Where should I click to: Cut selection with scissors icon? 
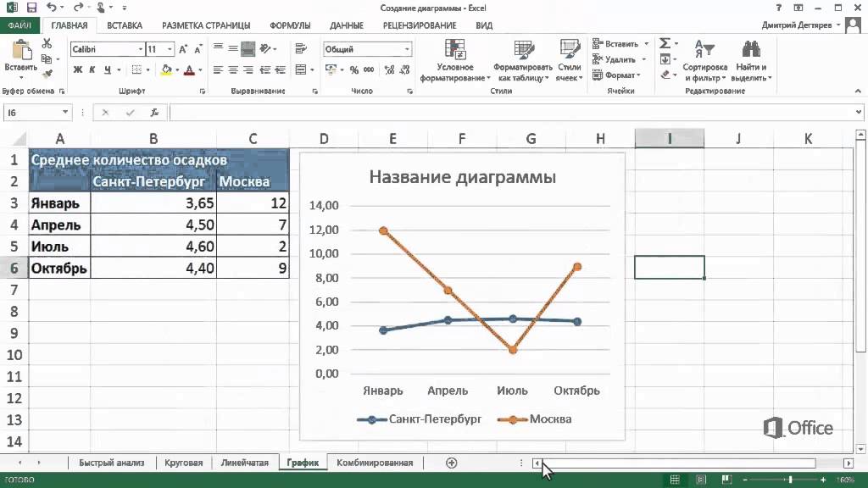point(47,44)
